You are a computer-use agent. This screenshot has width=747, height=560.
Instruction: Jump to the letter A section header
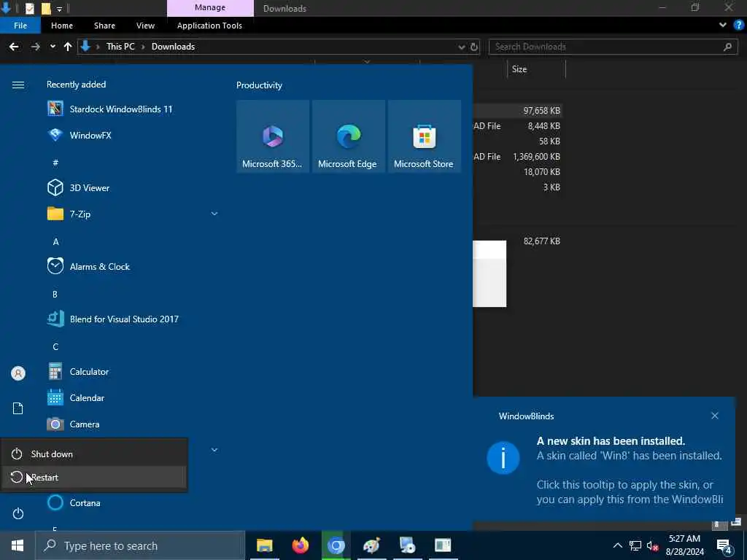click(x=55, y=242)
